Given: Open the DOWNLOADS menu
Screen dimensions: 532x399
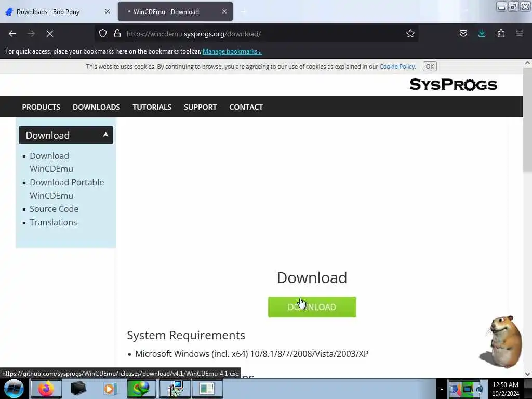Looking at the screenshot, I should tap(96, 107).
